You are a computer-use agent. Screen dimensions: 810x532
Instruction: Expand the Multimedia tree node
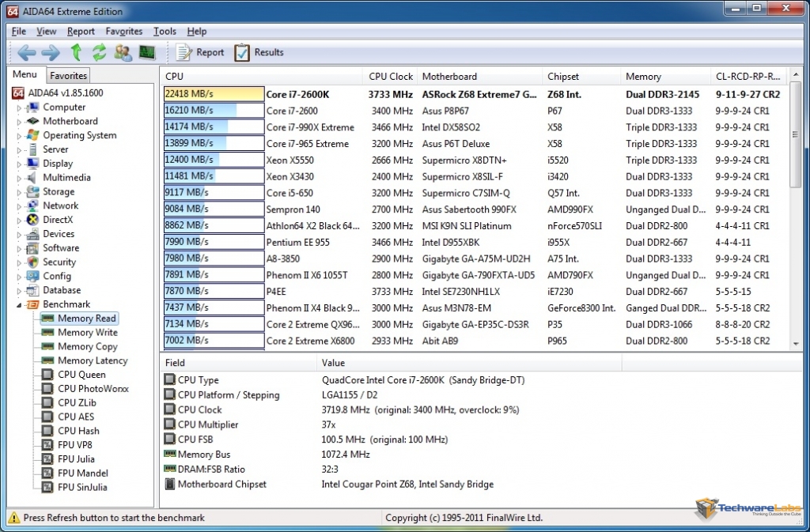pos(19,178)
